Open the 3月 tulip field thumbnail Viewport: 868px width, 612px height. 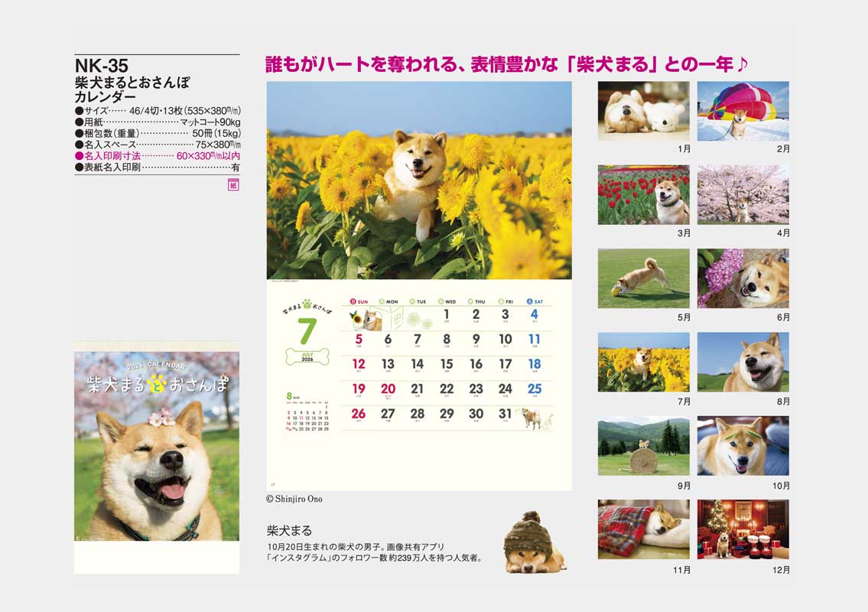(x=643, y=194)
